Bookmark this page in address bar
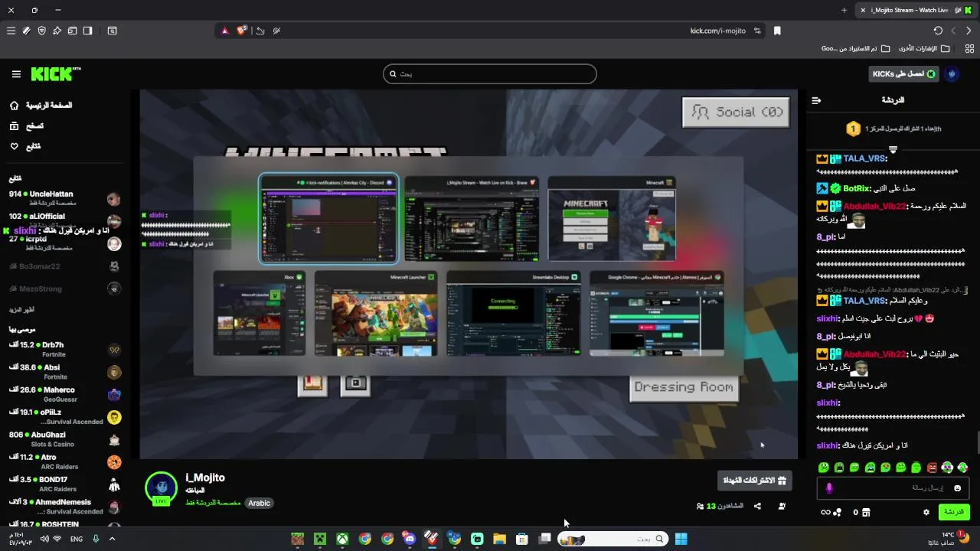This screenshot has height=551, width=980. pyautogui.click(x=777, y=31)
